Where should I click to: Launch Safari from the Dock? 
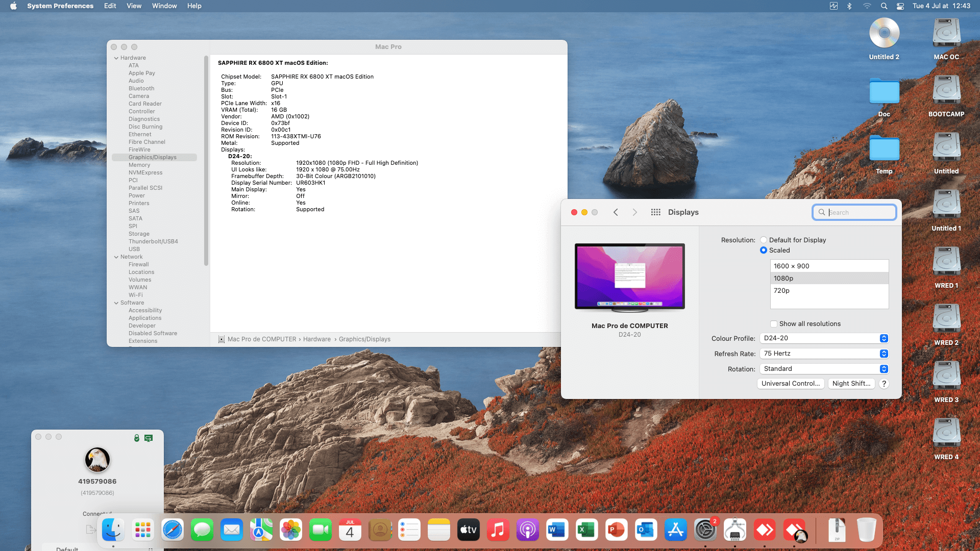coord(172,530)
